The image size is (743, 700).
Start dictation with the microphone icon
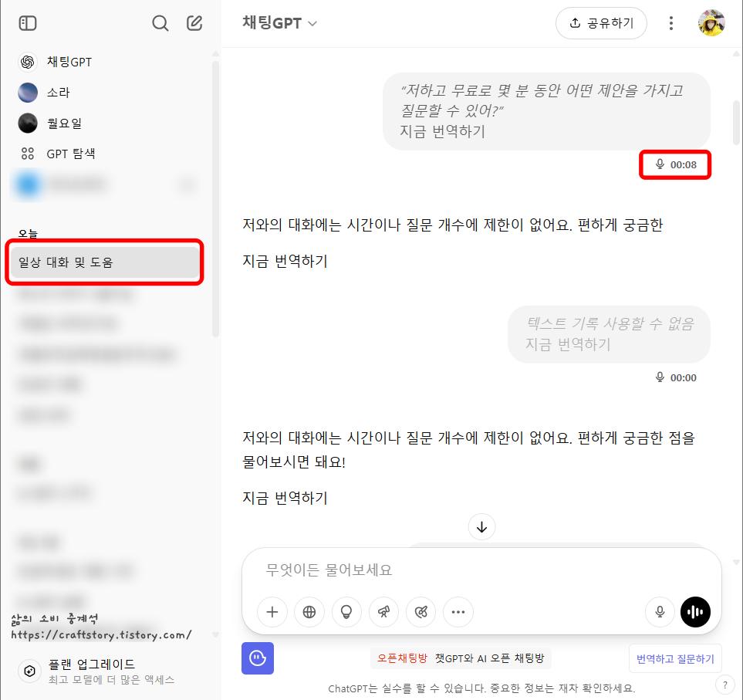point(660,612)
